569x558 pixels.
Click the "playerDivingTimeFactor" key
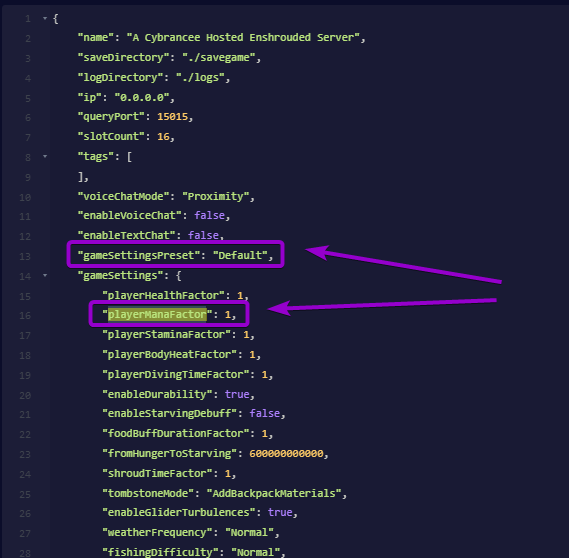click(x=176, y=374)
